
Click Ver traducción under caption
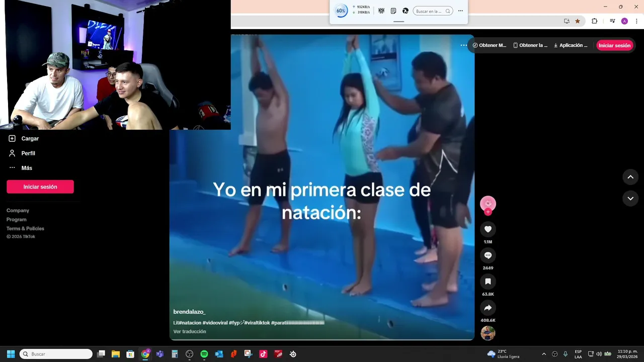pos(190,331)
